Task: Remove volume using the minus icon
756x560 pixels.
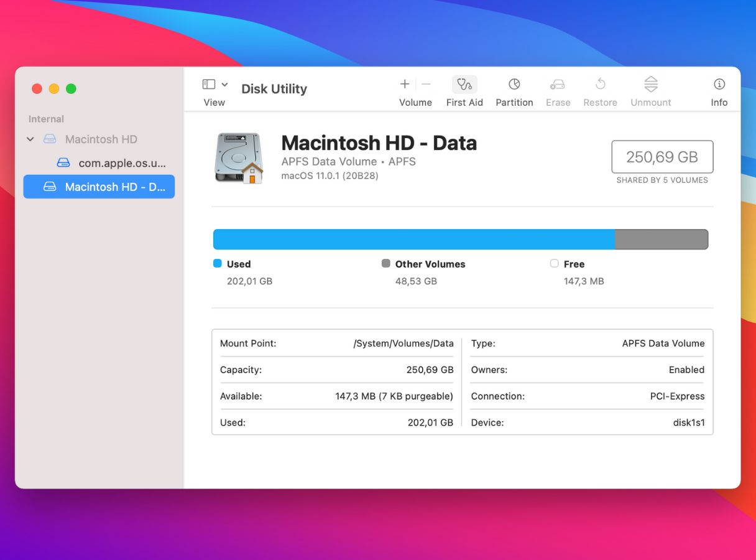Action: [426, 85]
